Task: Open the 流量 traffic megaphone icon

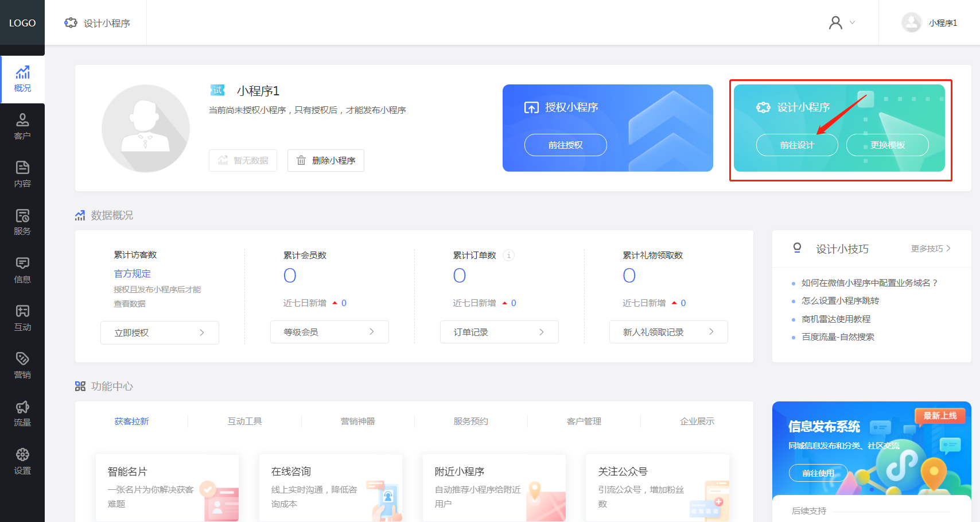Action: (x=22, y=413)
